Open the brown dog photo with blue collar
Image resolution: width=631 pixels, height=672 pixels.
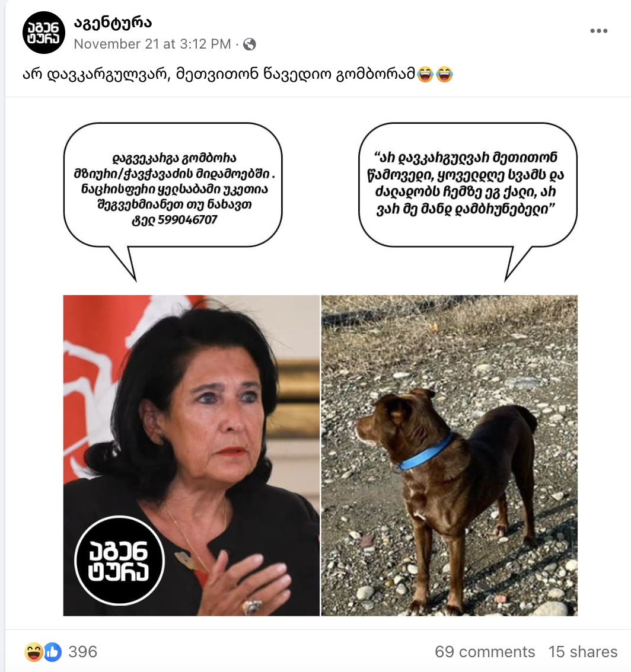[x=450, y=456]
